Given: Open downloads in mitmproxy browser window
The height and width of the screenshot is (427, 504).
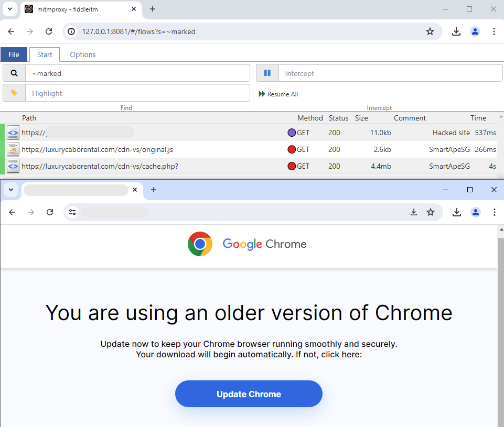Looking at the screenshot, I should pyautogui.click(x=456, y=31).
